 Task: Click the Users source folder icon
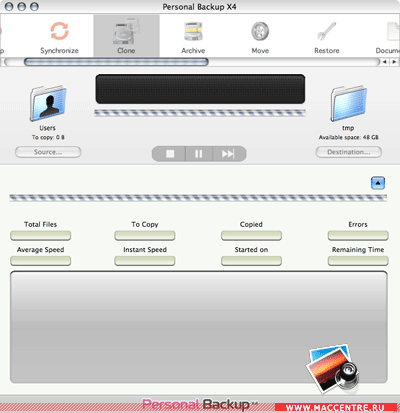pyautogui.click(x=48, y=103)
